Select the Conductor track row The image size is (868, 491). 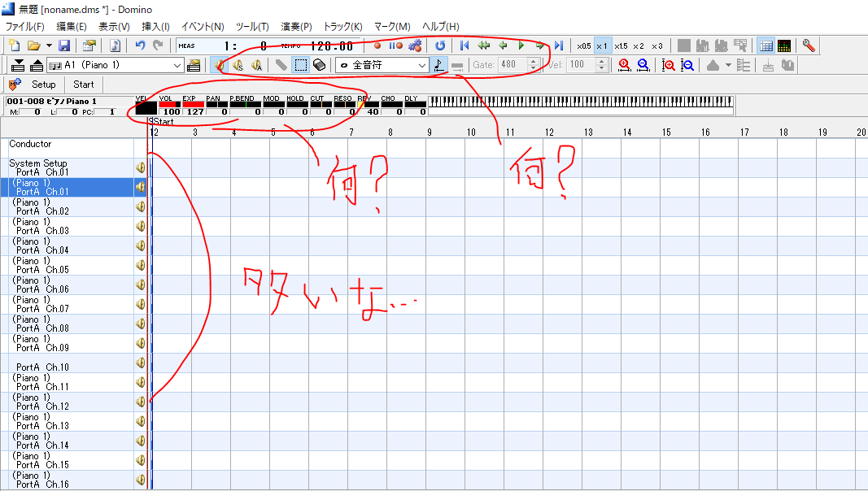point(74,148)
